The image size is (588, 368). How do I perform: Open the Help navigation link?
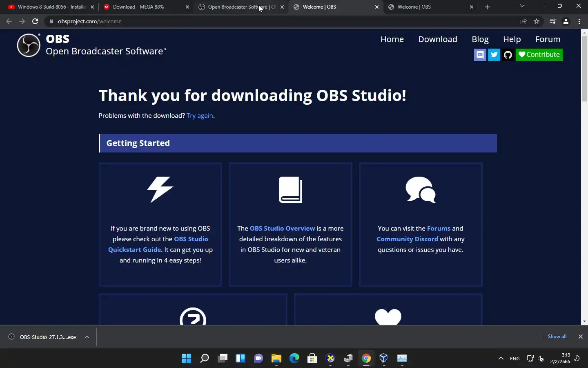click(512, 39)
